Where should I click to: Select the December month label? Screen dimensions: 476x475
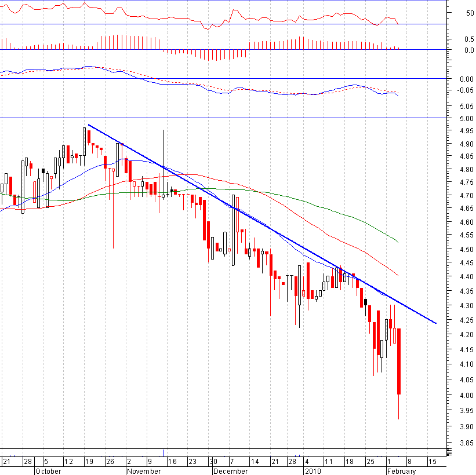[230, 471]
